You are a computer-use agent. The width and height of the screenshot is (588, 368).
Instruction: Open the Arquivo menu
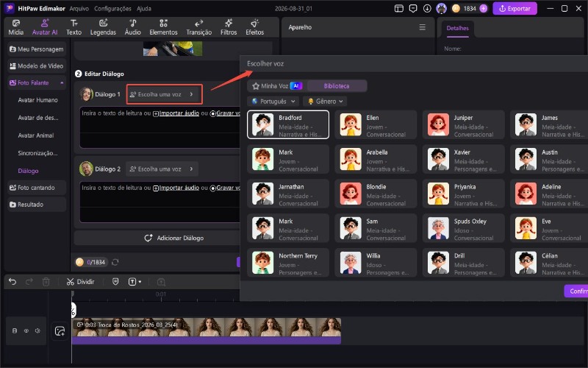click(79, 8)
